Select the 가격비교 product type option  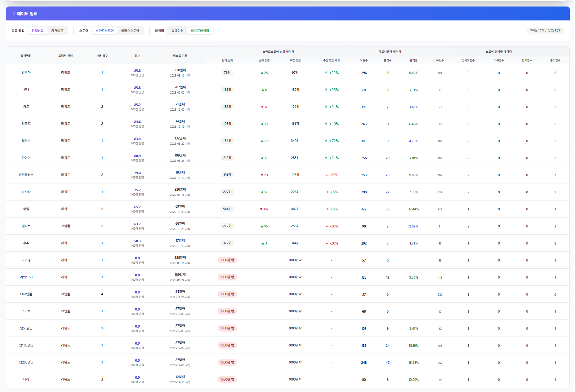pos(57,31)
